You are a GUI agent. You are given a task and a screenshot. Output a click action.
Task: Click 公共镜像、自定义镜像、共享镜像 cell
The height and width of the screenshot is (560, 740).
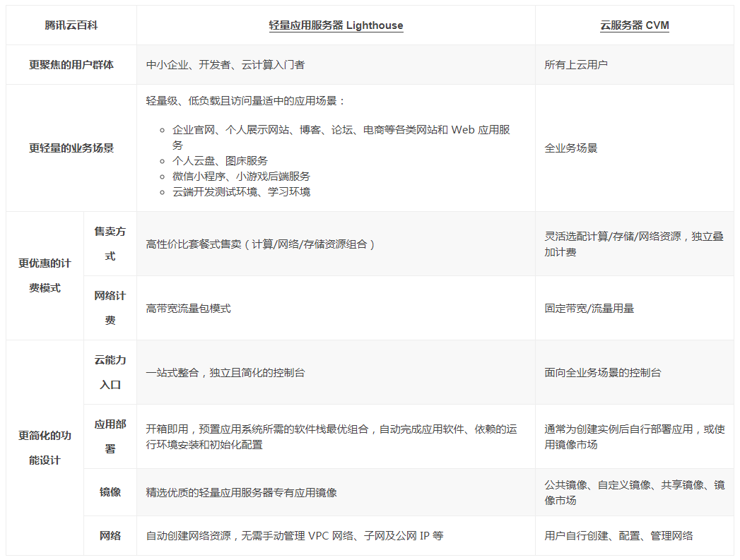pos(634,492)
